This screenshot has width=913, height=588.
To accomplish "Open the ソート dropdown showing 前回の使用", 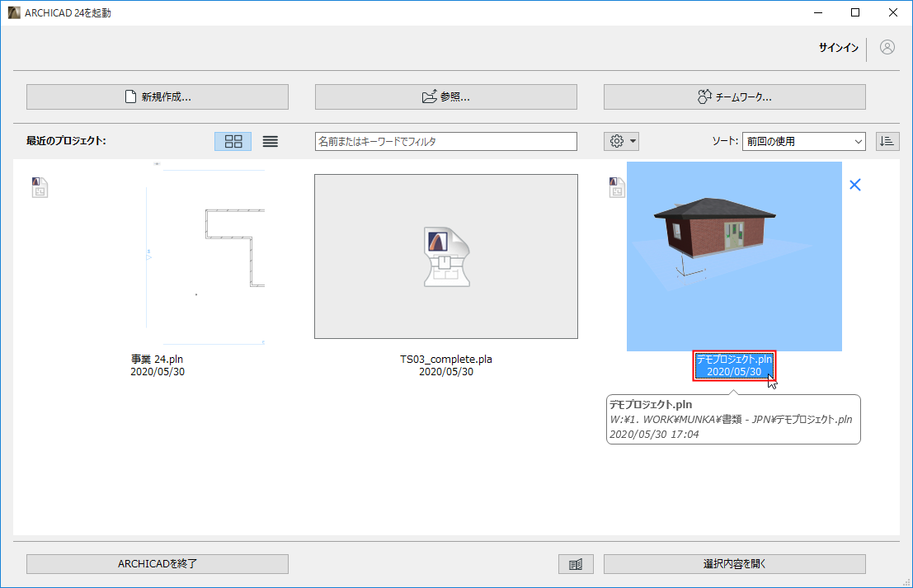I will (803, 140).
